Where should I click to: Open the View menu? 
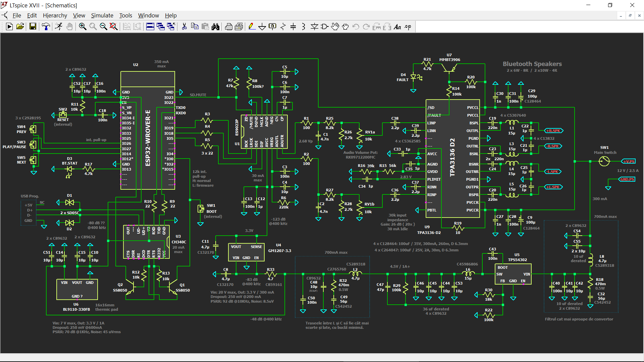coord(79,15)
